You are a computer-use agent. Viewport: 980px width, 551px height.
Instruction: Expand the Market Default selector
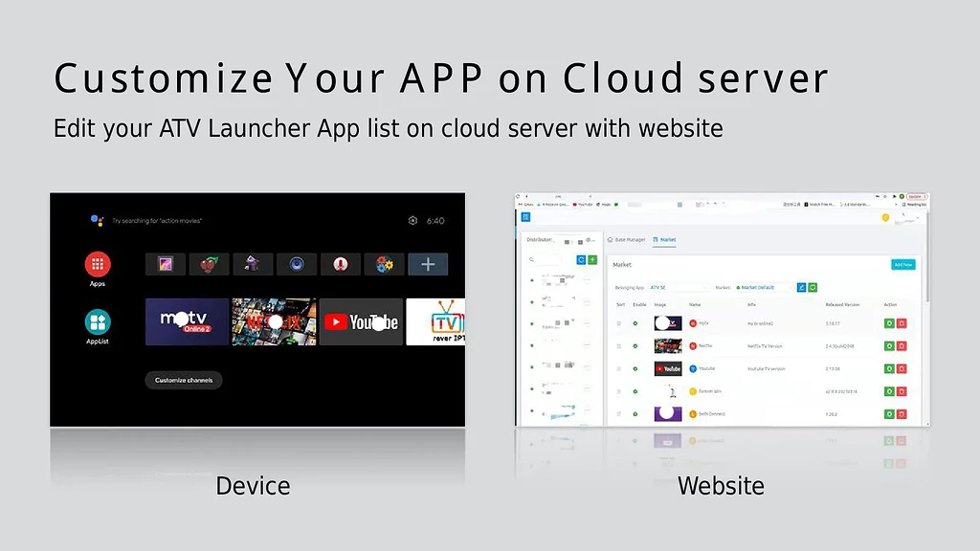pos(764,287)
